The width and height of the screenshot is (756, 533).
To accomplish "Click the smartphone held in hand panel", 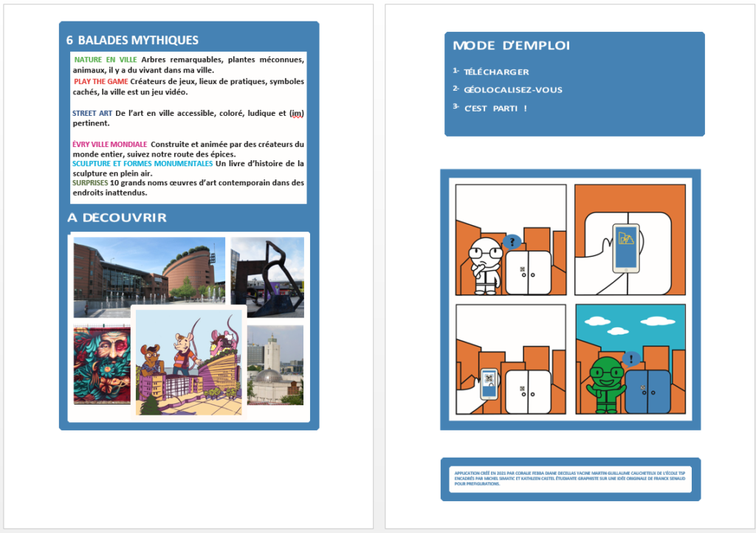I will point(630,239).
